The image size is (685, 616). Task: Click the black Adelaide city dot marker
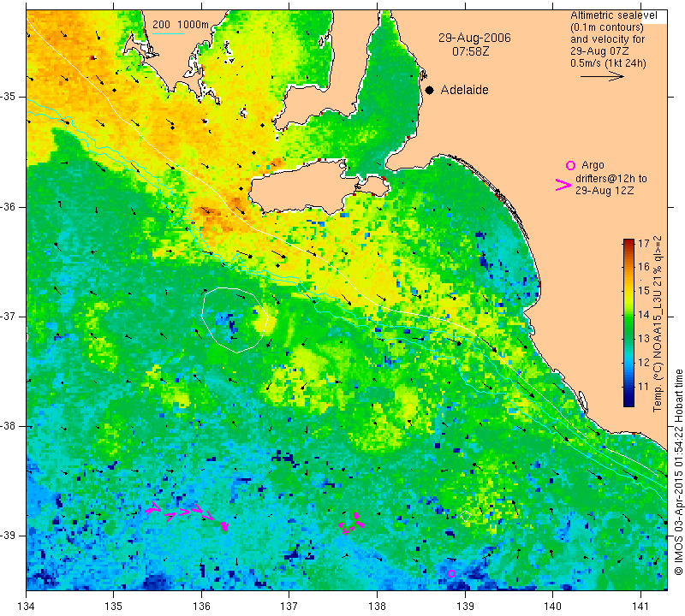click(430, 91)
